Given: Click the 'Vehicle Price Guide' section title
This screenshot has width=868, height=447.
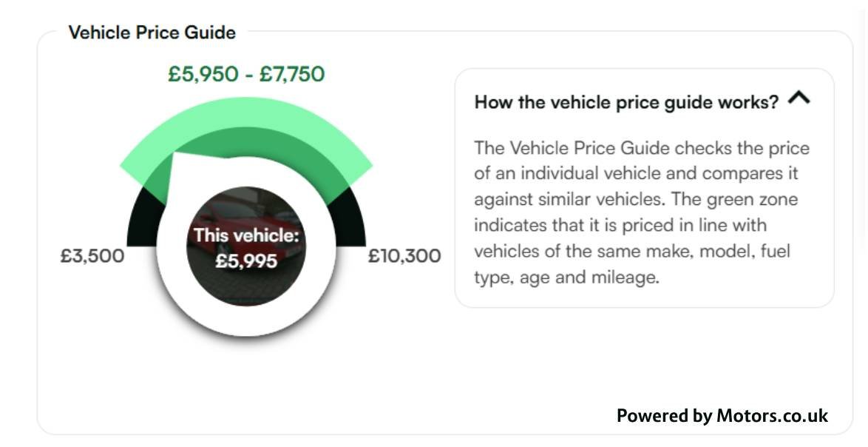Looking at the screenshot, I should (152, 32).
